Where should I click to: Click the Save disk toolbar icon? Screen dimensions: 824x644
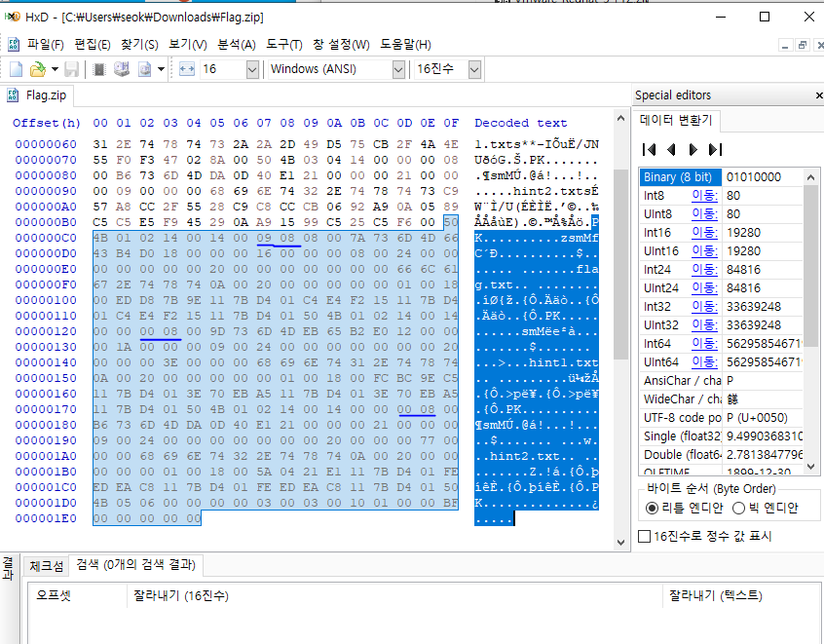[71, 69]
